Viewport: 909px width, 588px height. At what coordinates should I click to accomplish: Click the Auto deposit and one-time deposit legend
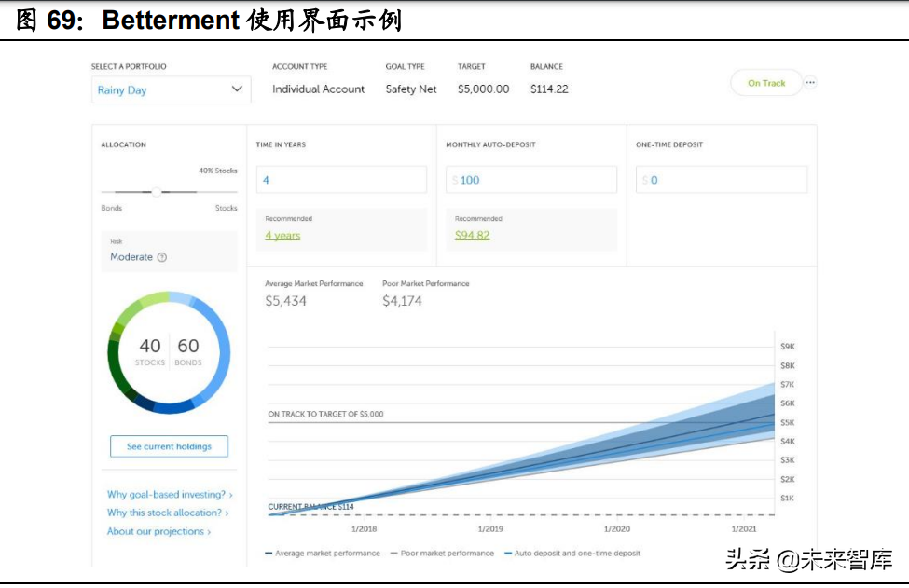click(572, 554)
